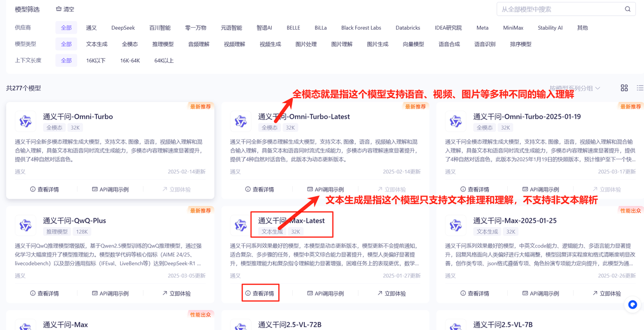Click the 通义千问-Max-Latest model logo
The image size is (644, 330).
click(240, 225)
